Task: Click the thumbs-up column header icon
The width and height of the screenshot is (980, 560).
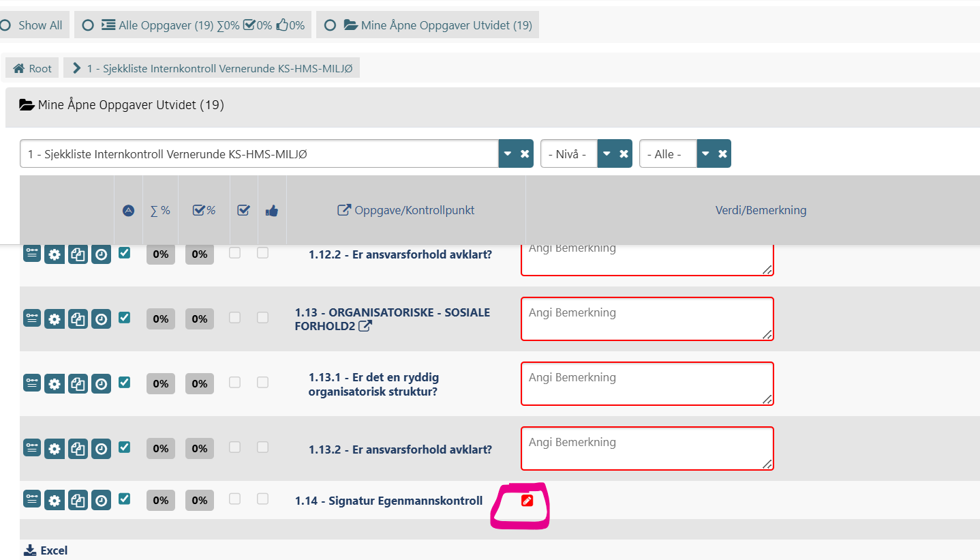Action: [x=272, y=211]
